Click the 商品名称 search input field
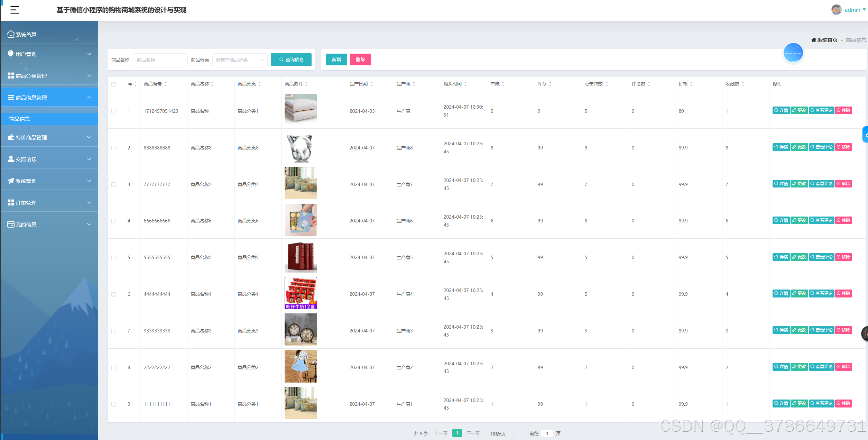This screenshot has width=868, height=440. click(160, 60)
